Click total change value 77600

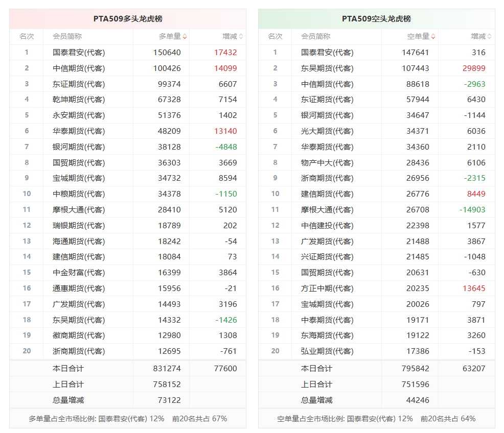point(225,369)
